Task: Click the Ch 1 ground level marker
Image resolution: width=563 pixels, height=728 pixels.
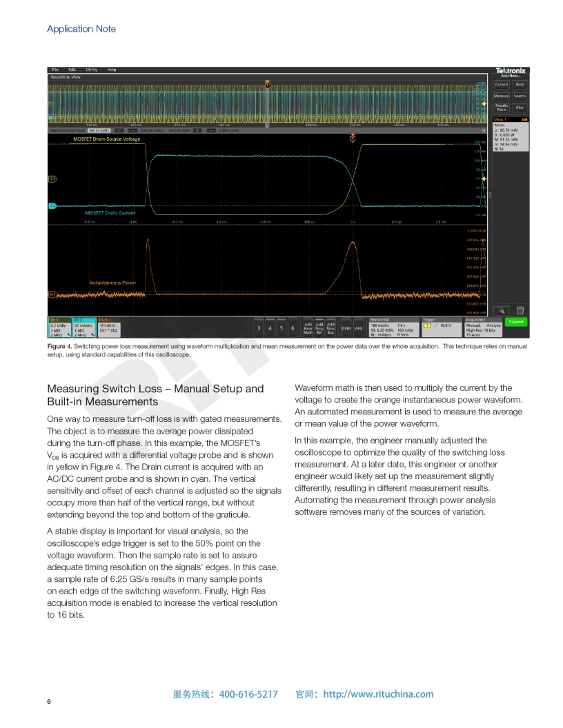Action: pos(52,179)
